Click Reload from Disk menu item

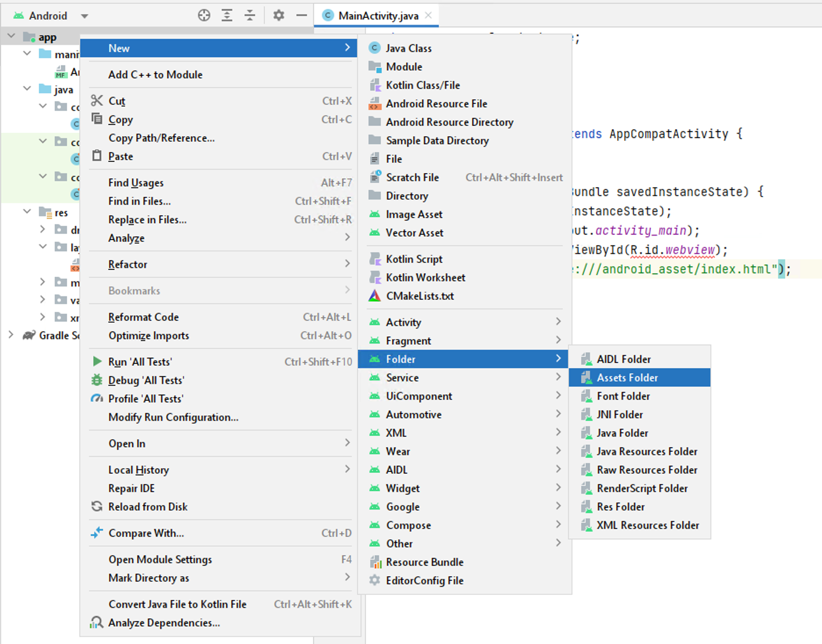(148, 507)
